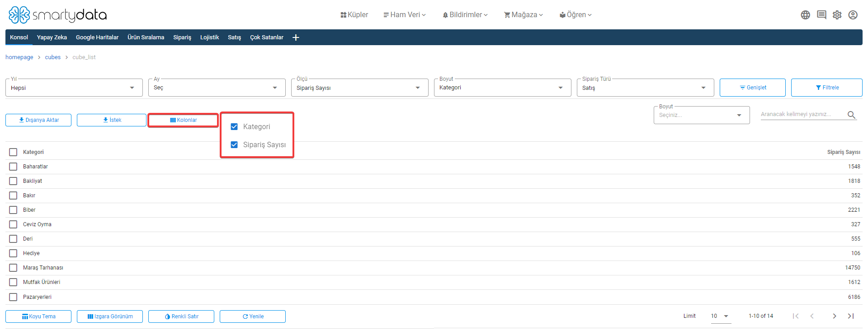The height and width of the screenshot is (335, 868).
Task: Open the Boyut Kategori dropdown
Action: coord(503,88)
